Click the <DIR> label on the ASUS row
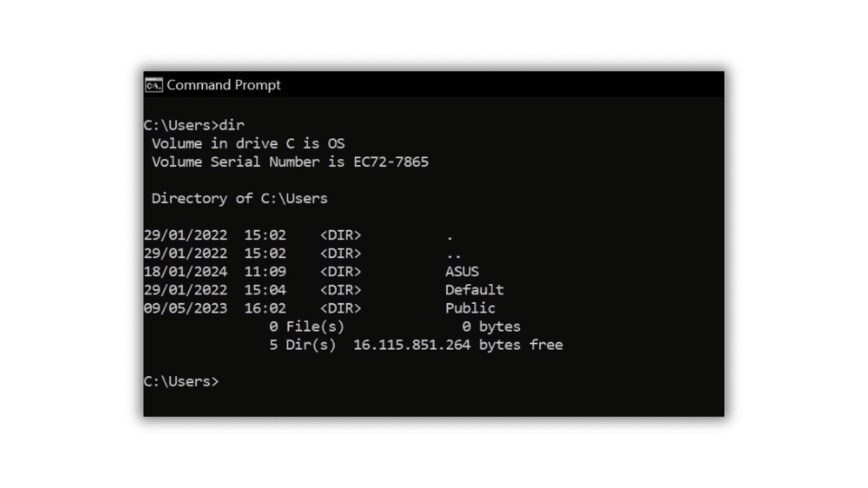Viewport: 868px width, 488px height. pyautogui.click(x=340, y=271)
